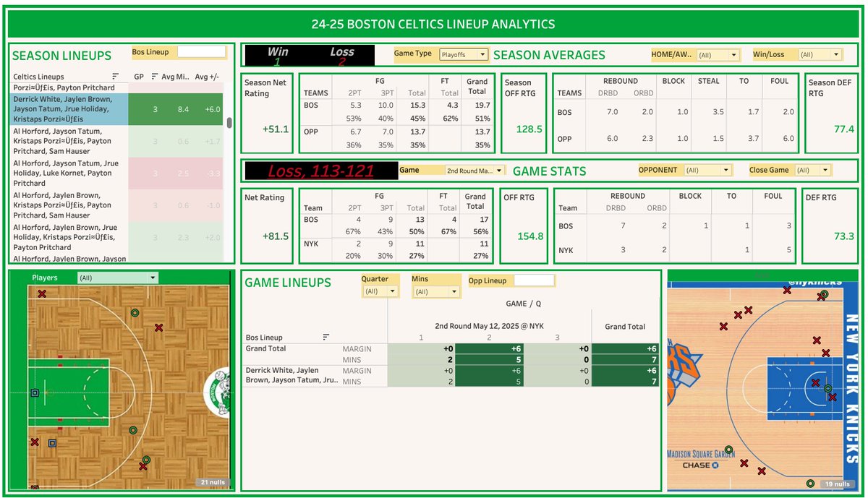Select the lineup row with Avg +/- of +2.0
This screenshot has width=868, height=498.
[x=117, y=237]
